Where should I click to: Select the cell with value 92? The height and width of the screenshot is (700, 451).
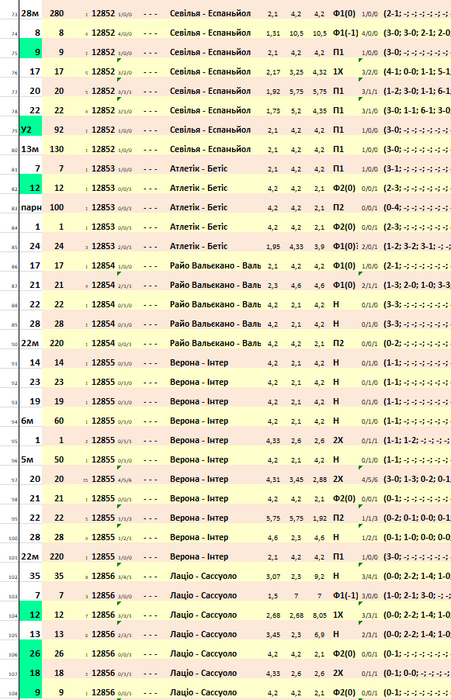tap(57, 130)
